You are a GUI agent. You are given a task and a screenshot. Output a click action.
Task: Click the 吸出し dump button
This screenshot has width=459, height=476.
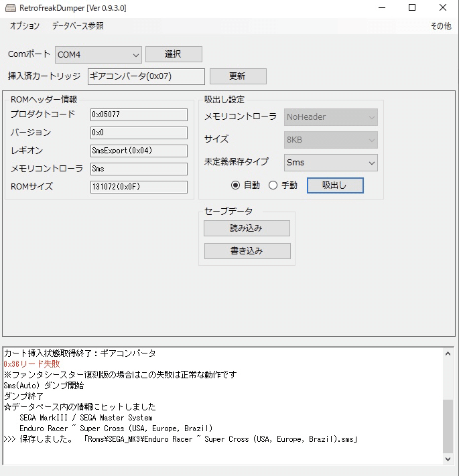click(x=335, y=185)
